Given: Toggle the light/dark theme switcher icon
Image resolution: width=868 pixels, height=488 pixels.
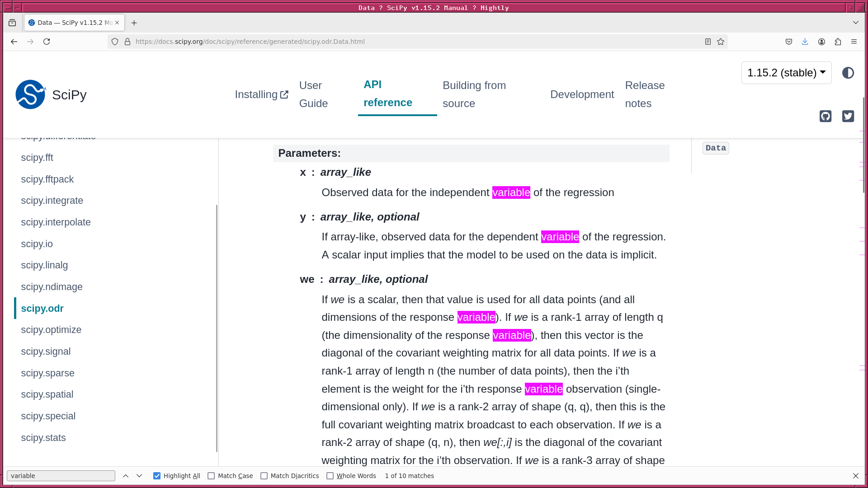Looking at the screenshot, I should click(x=848, y=73).
